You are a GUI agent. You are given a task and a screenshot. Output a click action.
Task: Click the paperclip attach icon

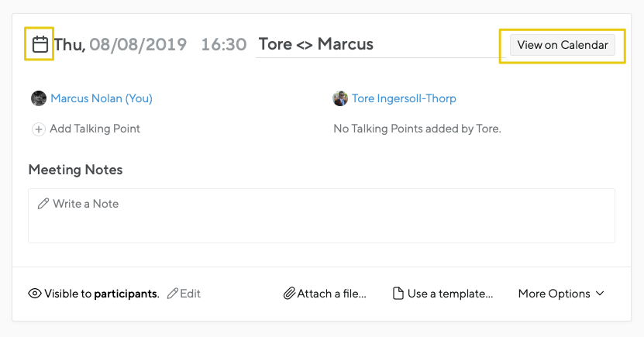coord(289,294)
